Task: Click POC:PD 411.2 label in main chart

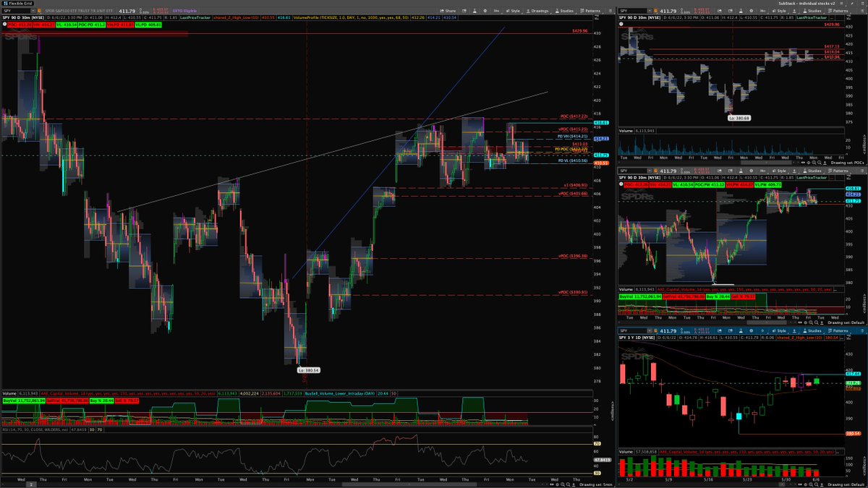Action: (92, 25)
